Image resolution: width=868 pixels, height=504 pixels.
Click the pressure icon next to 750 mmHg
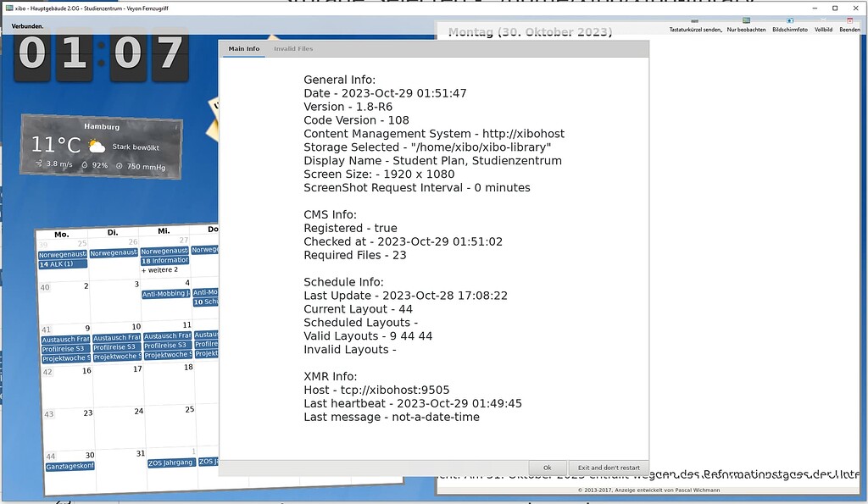pos(120,166)
